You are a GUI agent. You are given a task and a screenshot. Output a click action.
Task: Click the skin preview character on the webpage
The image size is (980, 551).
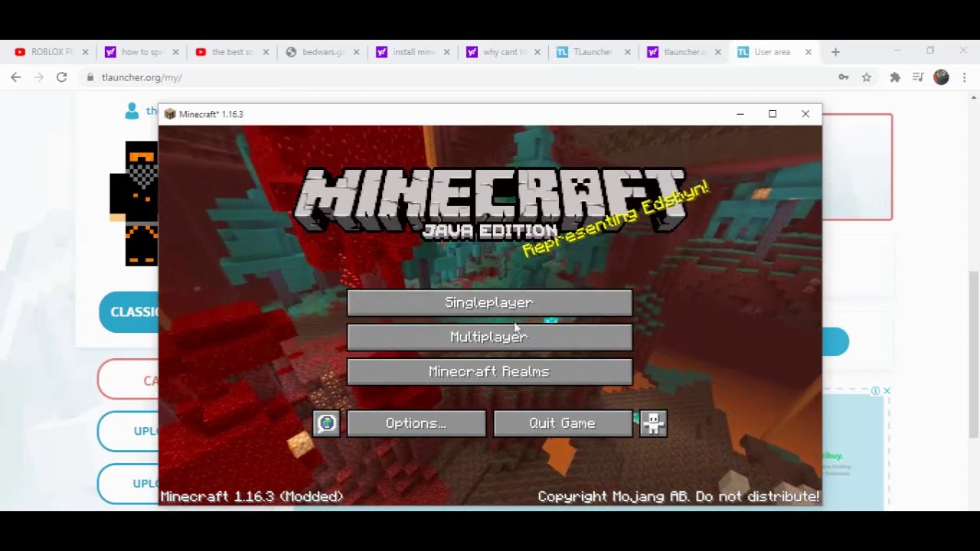[134, 204]
